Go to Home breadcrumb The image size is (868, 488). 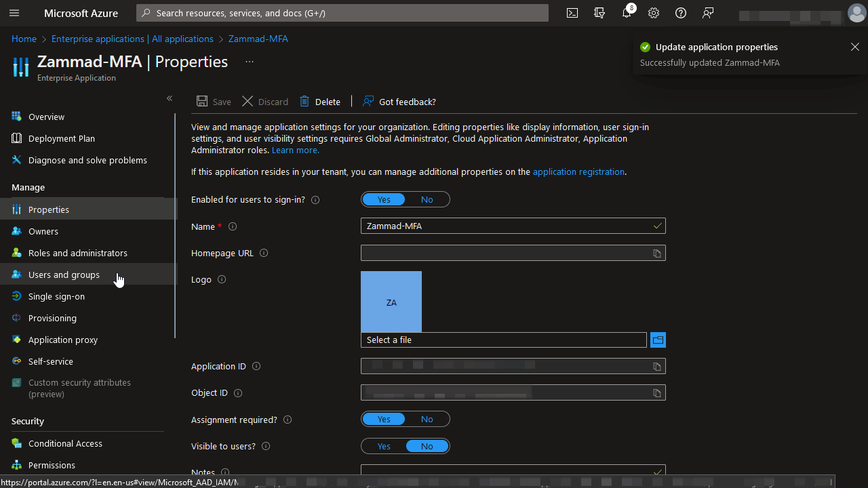pos(24,39)
